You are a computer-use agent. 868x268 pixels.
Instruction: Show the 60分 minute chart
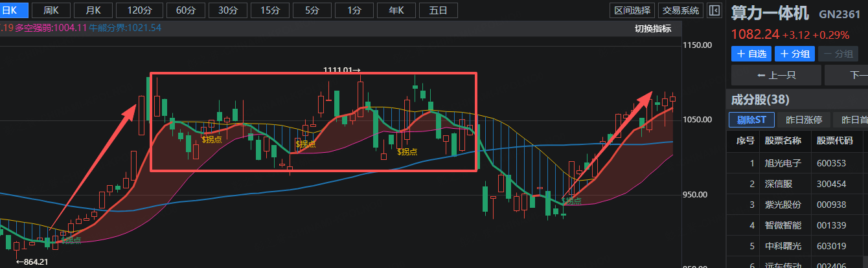(186, 10)
